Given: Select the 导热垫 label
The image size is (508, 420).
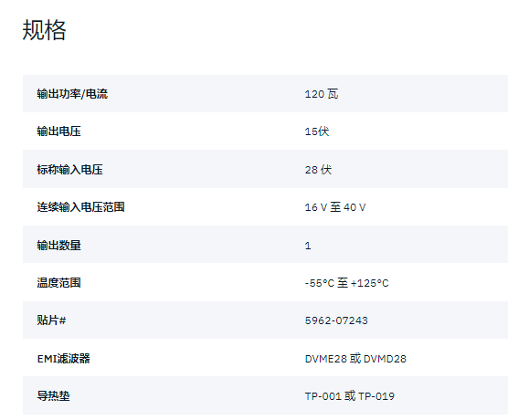Looking at the screenshot, I should [54, 396].
